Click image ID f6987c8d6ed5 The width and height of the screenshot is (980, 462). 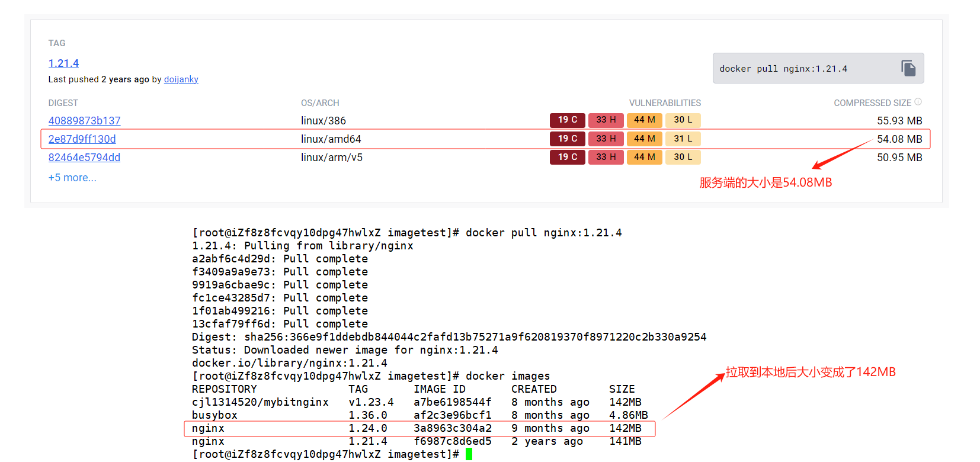point(453,441)
